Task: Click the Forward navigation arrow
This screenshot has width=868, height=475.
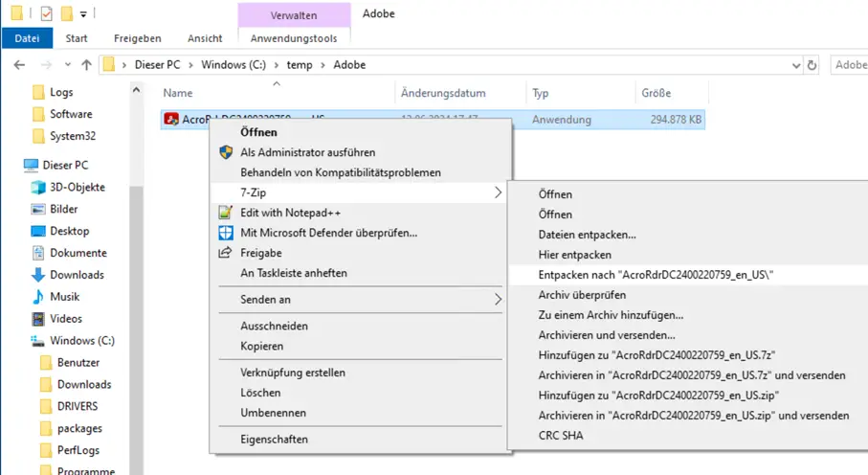Action: (x=46, y=65)
